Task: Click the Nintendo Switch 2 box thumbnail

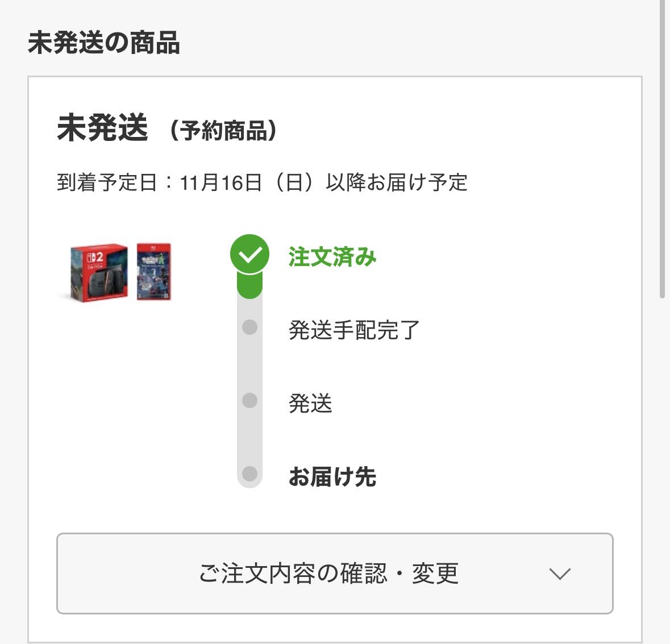Action: (x=99, y=272)
